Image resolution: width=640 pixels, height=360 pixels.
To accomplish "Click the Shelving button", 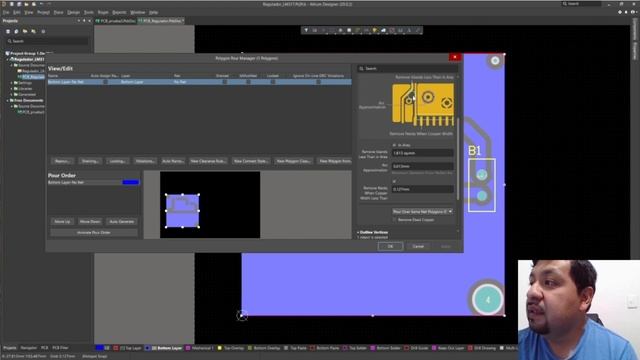I will tap(90, 161).
